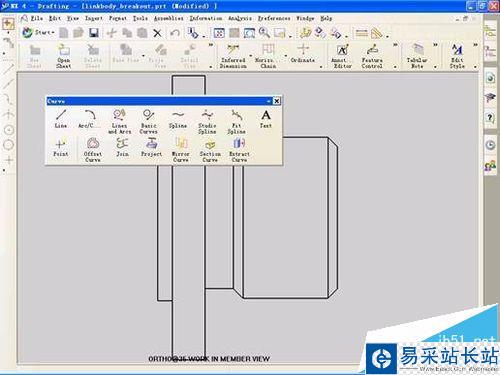
Task: Expand dropdown arrow beside Inferred Dimension
Action: 251,56
